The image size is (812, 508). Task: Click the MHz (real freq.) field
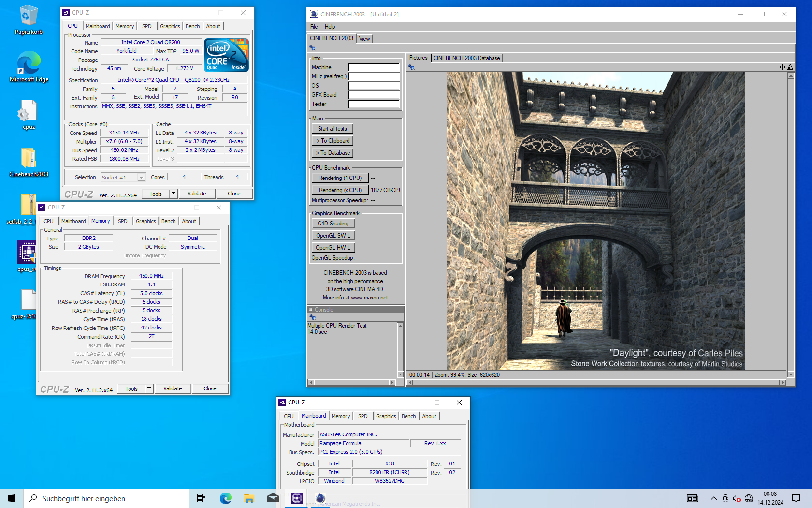pos(374,76)
